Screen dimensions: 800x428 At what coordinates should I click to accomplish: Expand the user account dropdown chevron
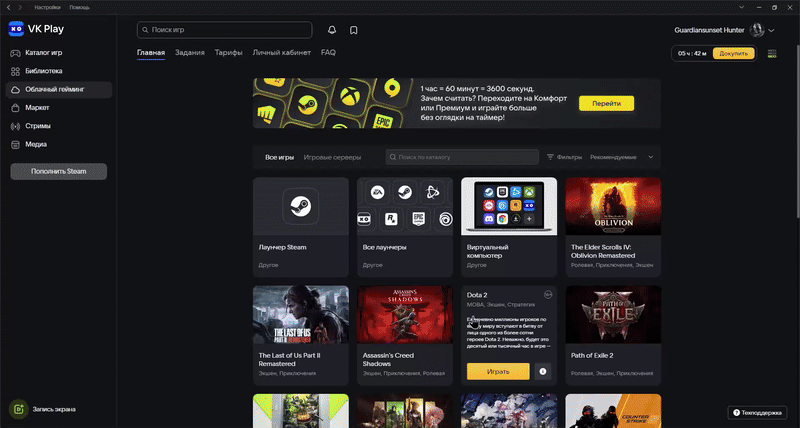pyautogui.click(x=771, y=31)
